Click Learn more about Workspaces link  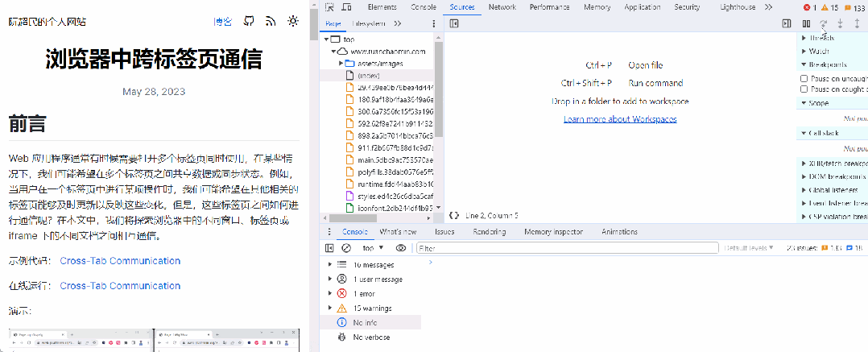pos(620,119)
